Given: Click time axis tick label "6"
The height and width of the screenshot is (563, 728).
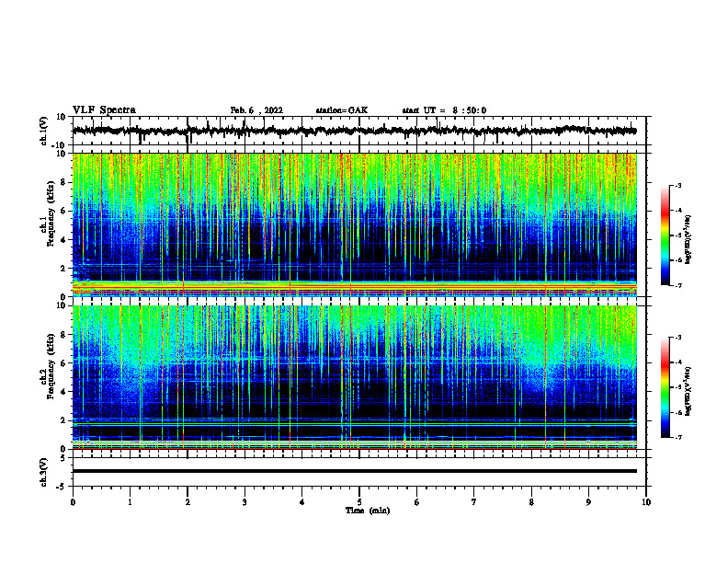Looking at the screenshot, I should [417, 502].
